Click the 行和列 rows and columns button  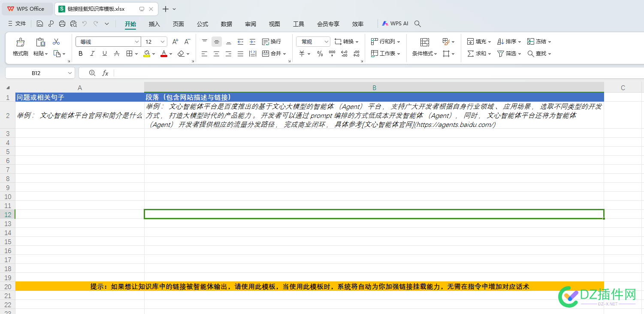pos(385,42)
